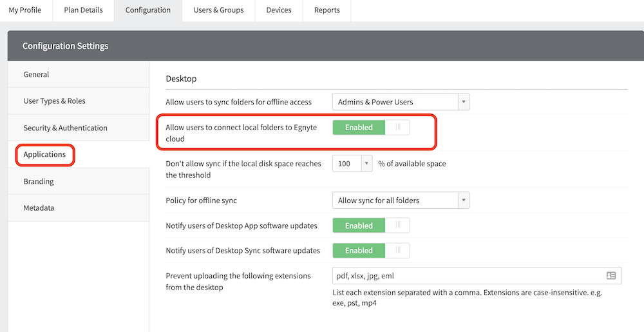
Task: Open the My Profile tab
Action: 25,10
